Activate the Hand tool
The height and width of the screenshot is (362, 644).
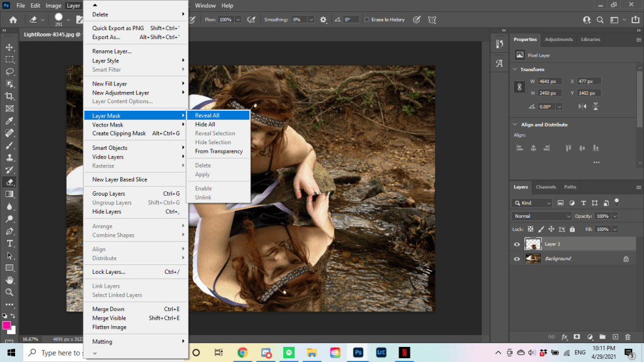[x=9, y=280]
